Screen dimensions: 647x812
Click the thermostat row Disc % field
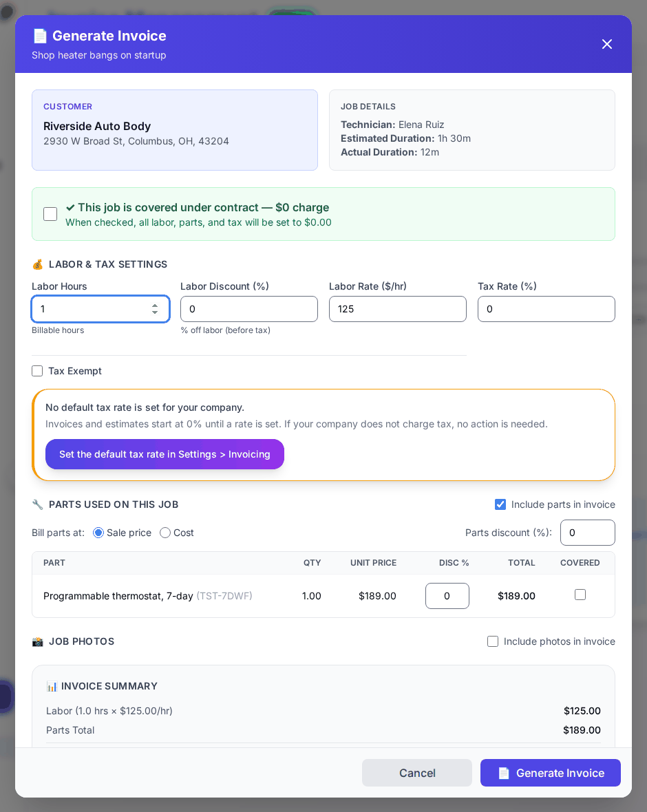[447, 596]
